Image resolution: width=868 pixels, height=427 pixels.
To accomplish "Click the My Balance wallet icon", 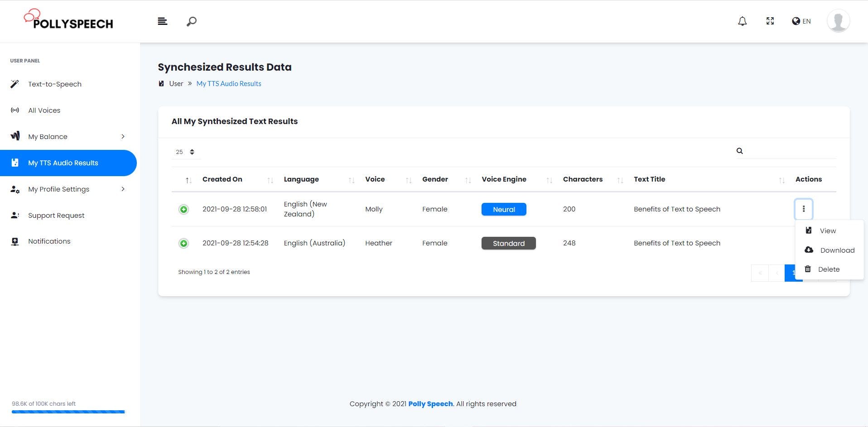I will (x=15, y=136).
